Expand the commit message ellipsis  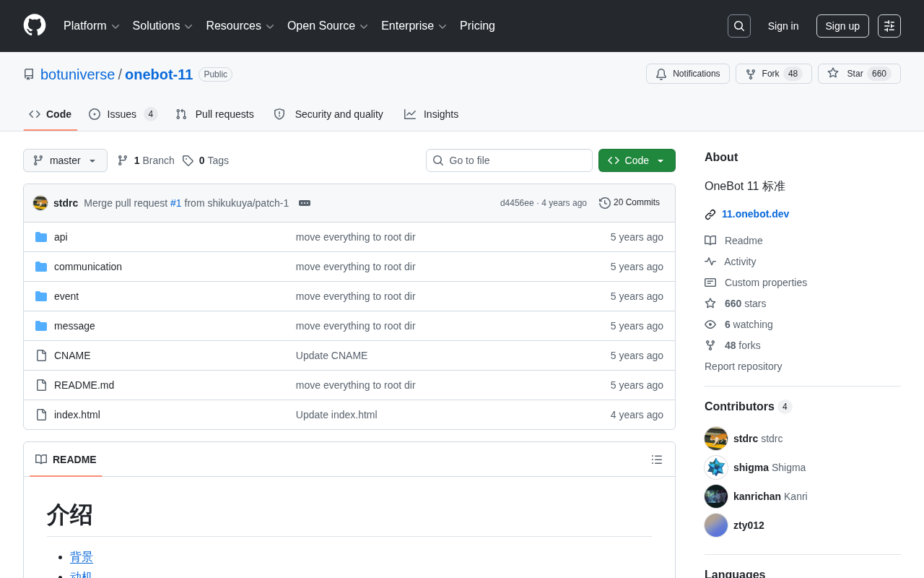(305, 203)
